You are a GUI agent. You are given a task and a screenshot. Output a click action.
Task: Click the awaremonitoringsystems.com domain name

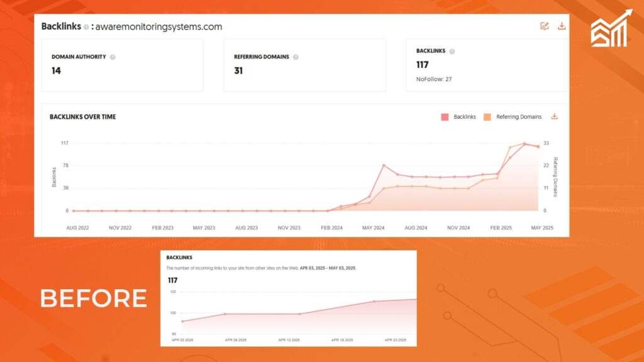click(x=158, y=27)
